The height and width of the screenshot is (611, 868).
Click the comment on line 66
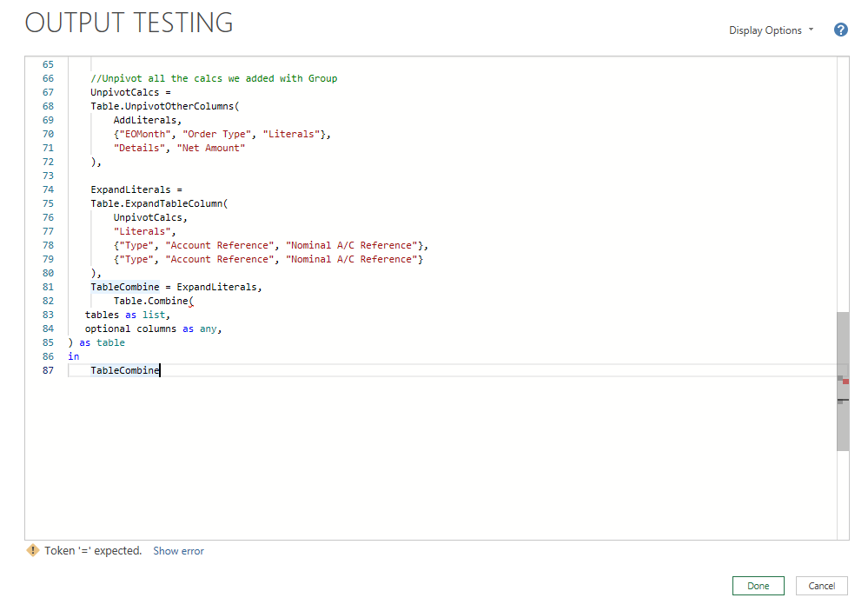(x=214, y=78)
